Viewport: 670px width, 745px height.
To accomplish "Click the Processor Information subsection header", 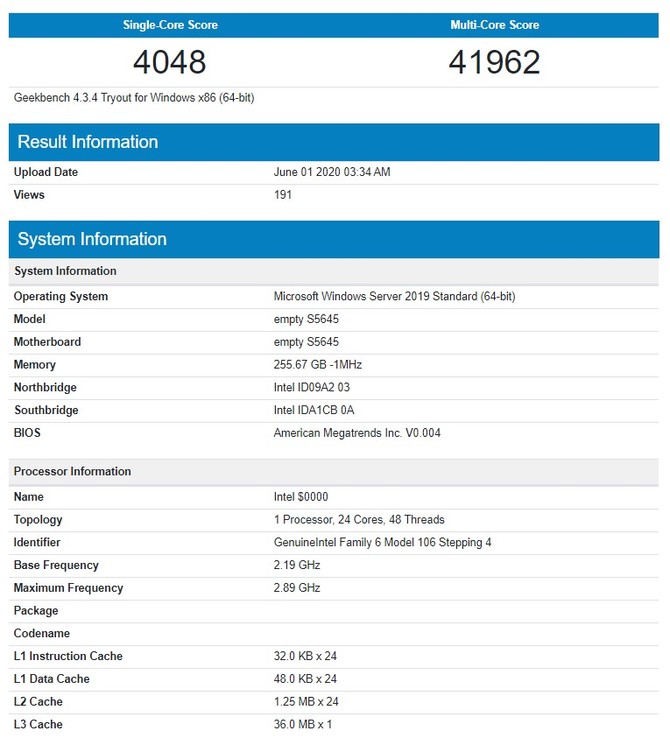I will point(72,471).
